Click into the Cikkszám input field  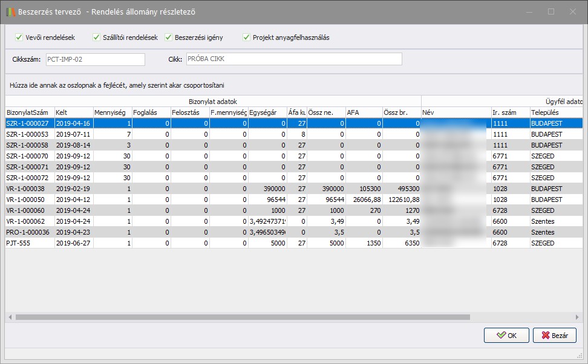pos(94,59)
